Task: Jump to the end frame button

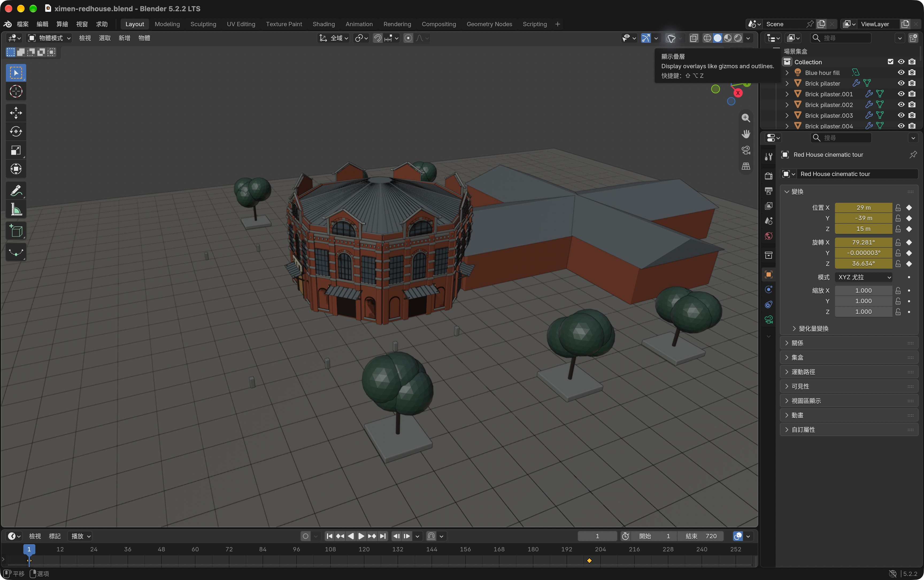Action: (383, 536)
